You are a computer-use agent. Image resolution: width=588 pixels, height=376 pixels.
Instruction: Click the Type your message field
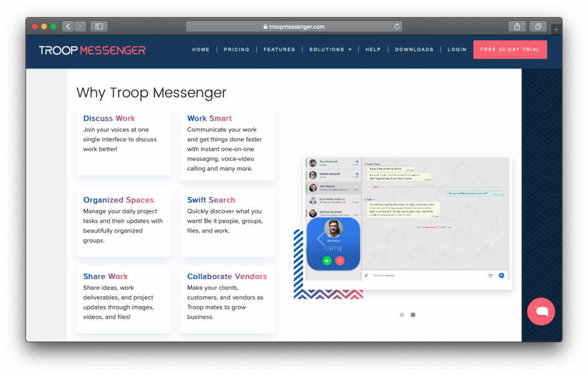point(427,276)
